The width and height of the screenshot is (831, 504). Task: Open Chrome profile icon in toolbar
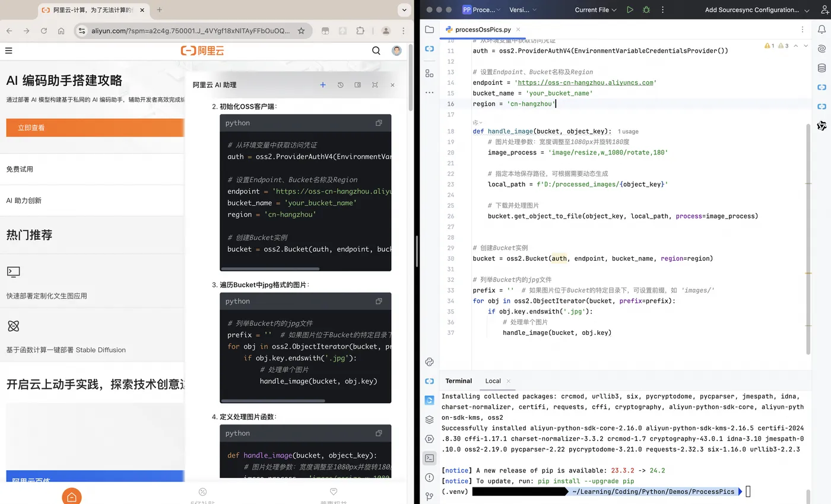(386, 31)
